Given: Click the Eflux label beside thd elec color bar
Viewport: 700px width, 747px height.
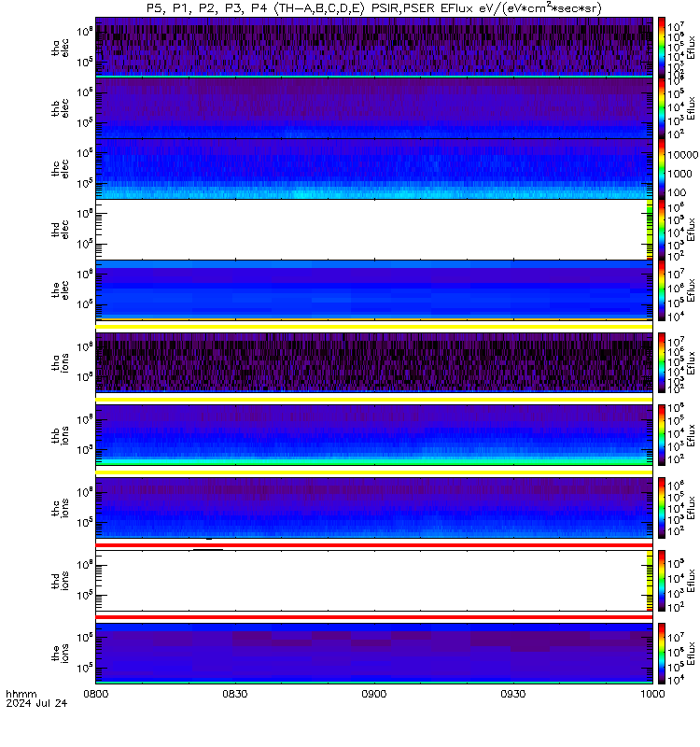Looking at the screenshot, I should (x=692, y=229).
